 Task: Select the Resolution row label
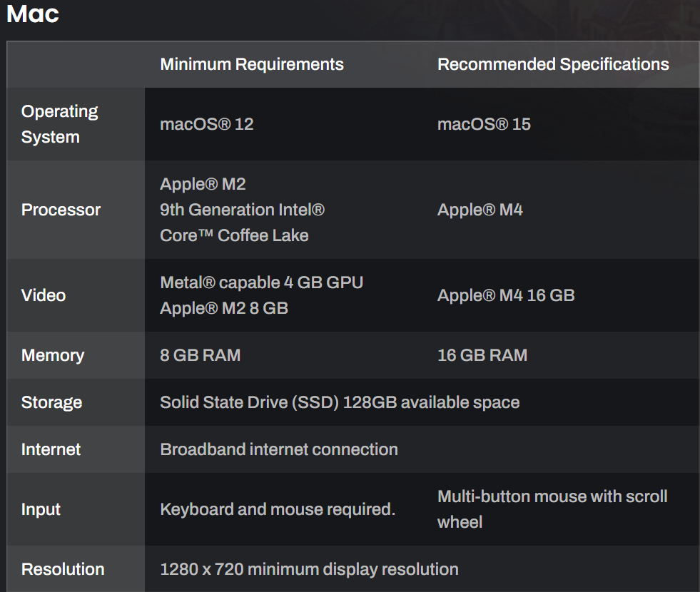63,569
